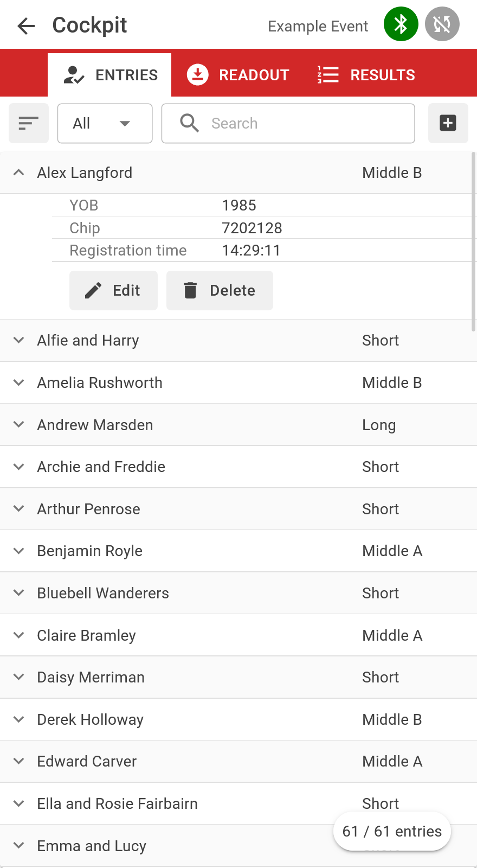
Task: Expand the Alfie and Harry entry
Action: point(18,340)
